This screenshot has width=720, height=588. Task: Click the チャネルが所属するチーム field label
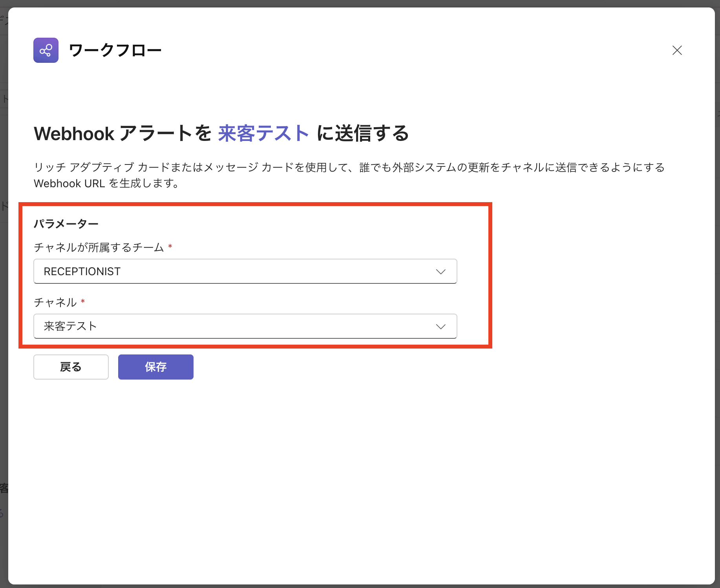99,247
